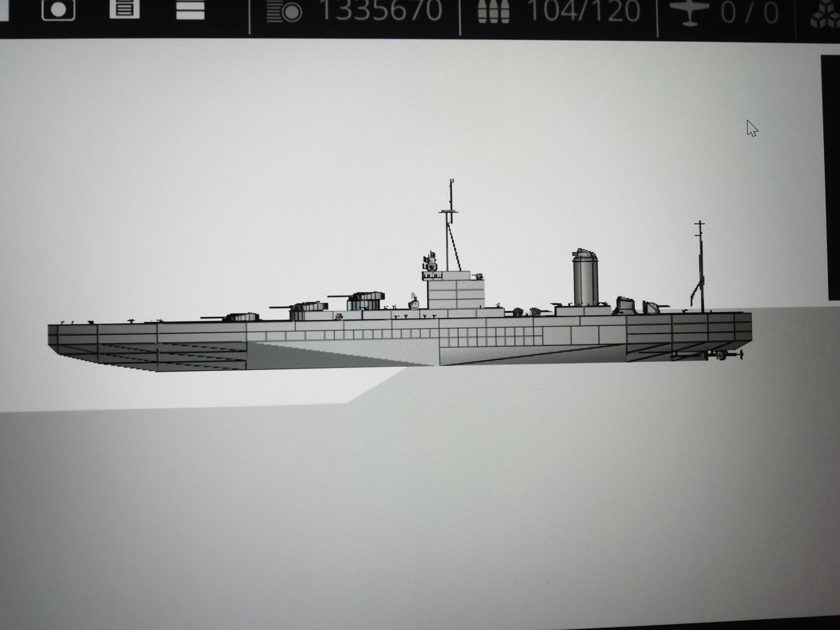Click the 104/120 weapon count
The image size is (840, 630).
point(584,11)
